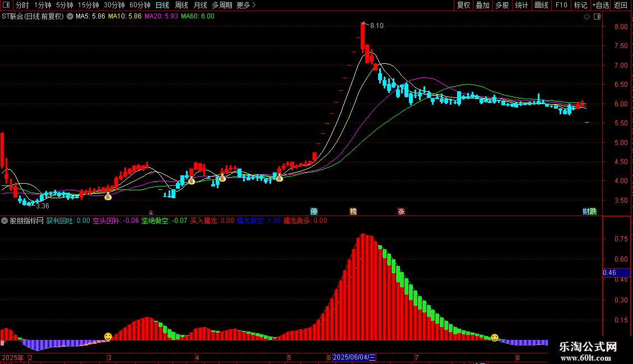The image size is (633, 364).
Task: Click the 搂龙做空: 1.00 value
Action: coord(259,221)
